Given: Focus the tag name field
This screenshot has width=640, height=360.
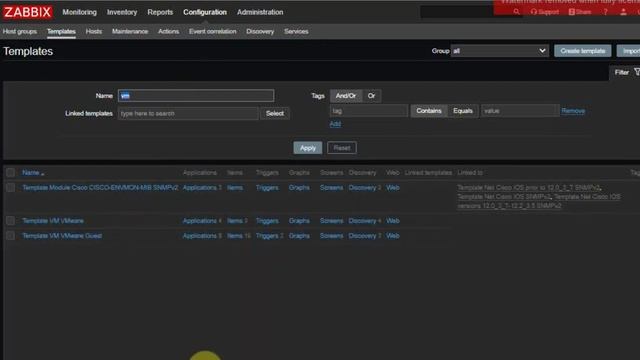Looking at the screenshot, I should point(369,111).
